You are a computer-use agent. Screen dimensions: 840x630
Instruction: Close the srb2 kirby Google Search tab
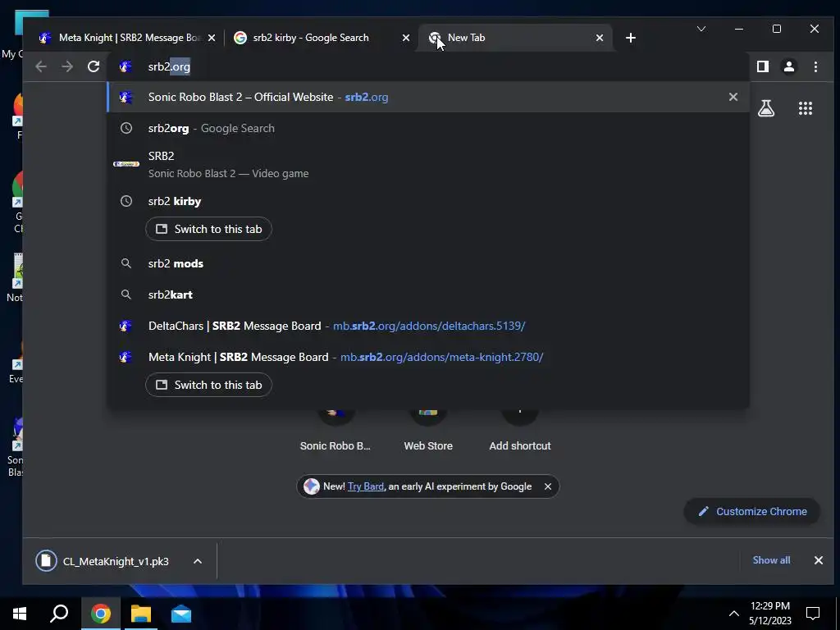tap(405, 38)
